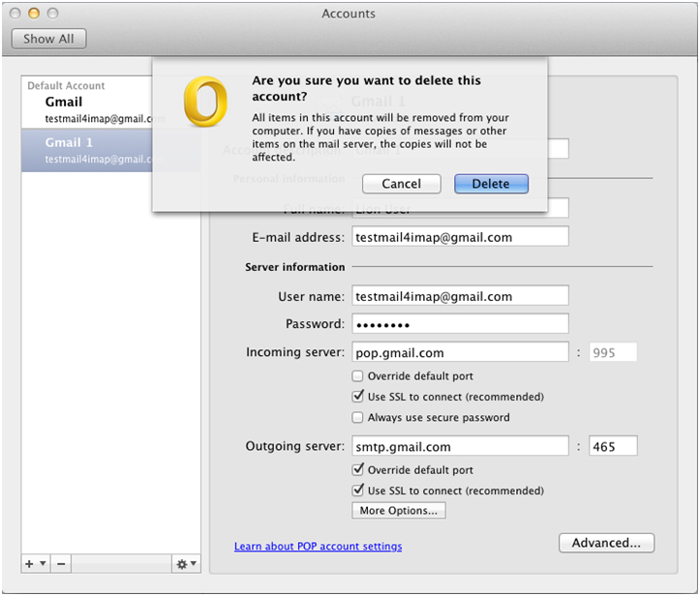Image resolution: width=700 pixels, height=596 pixels.
Task: Open the Advanced... settings
Action: [x=606, y=543]
